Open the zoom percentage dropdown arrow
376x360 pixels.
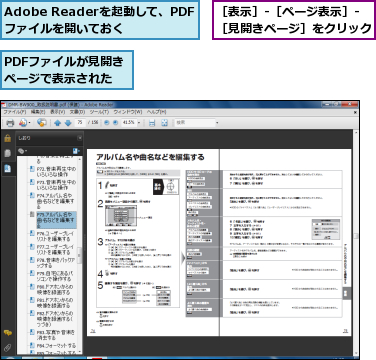coord(139,123)
